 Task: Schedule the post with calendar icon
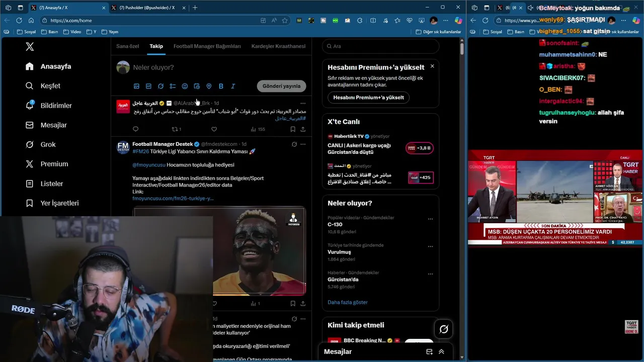coord(197,86)
